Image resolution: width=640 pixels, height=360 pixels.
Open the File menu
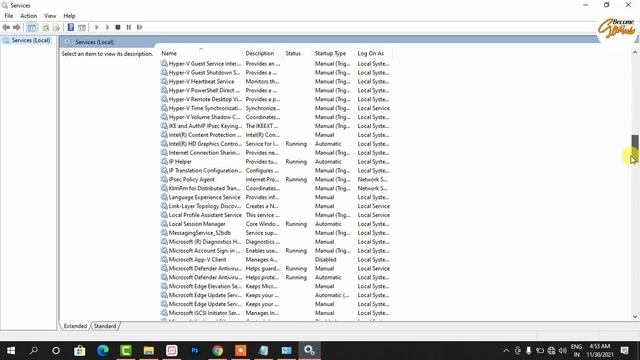tap(9, 16)
